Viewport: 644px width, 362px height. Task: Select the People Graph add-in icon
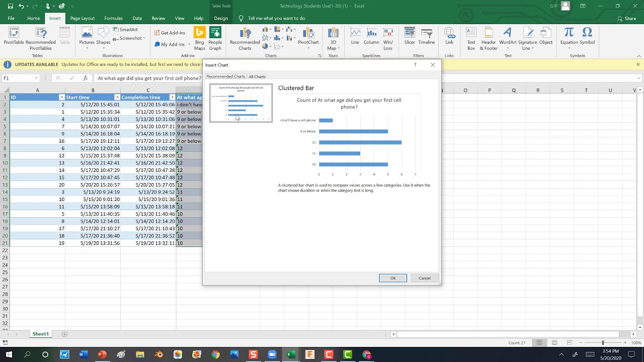tap(215, 38)
